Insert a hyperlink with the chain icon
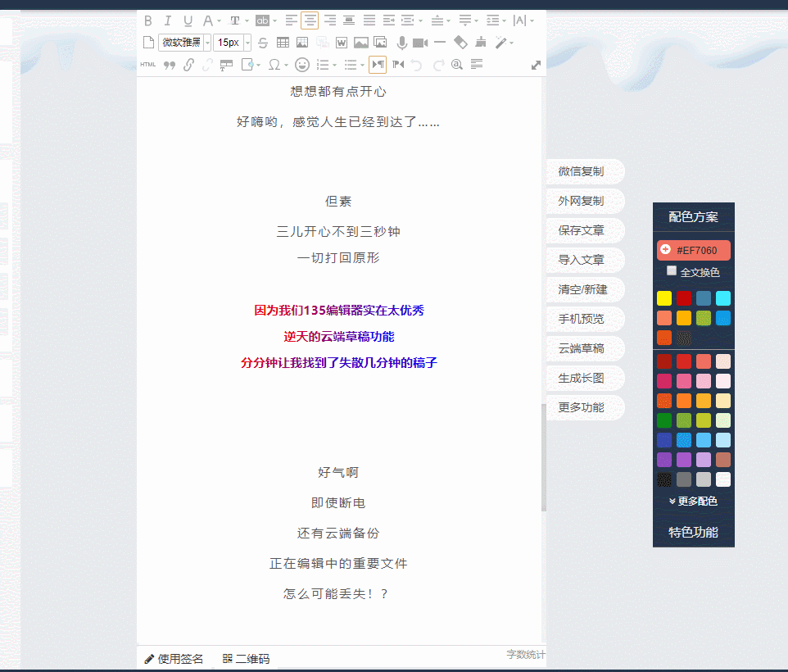 [188, 65]
